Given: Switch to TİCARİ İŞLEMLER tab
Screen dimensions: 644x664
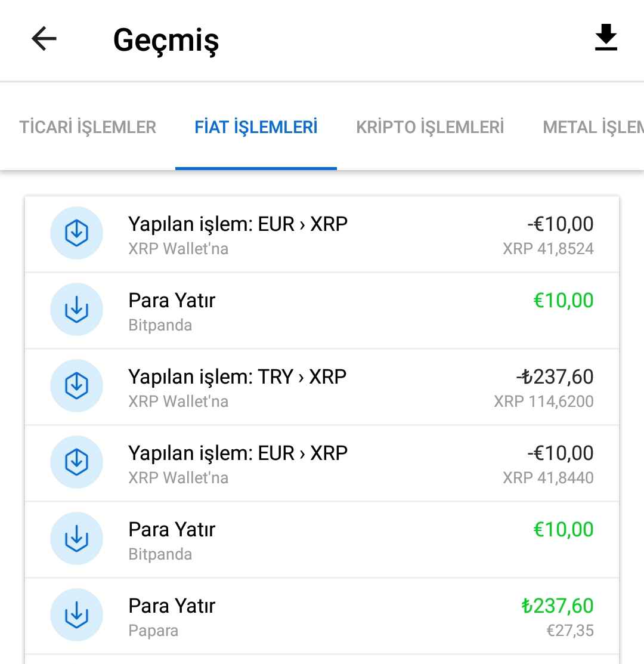Looking at the screenshot, I should [88, 127].
